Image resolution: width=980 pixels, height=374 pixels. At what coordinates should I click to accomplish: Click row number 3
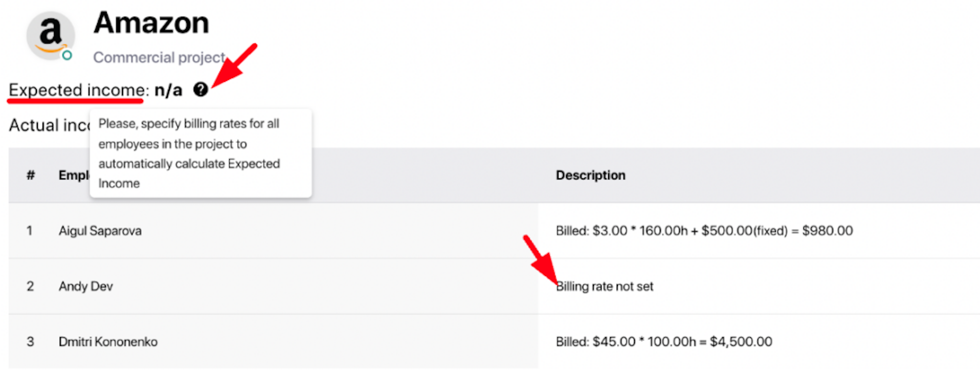(x=30, y=341)
